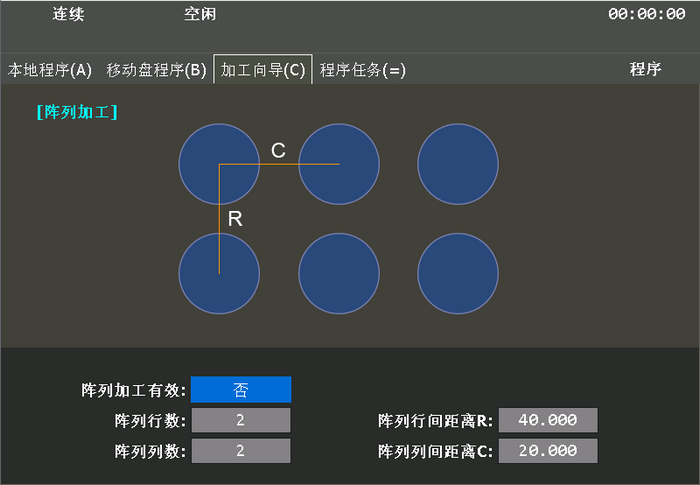The height and width of the screenshot is (485, 700).
Task: Select the 加工向导(C) tab
Action: point(262,69)
